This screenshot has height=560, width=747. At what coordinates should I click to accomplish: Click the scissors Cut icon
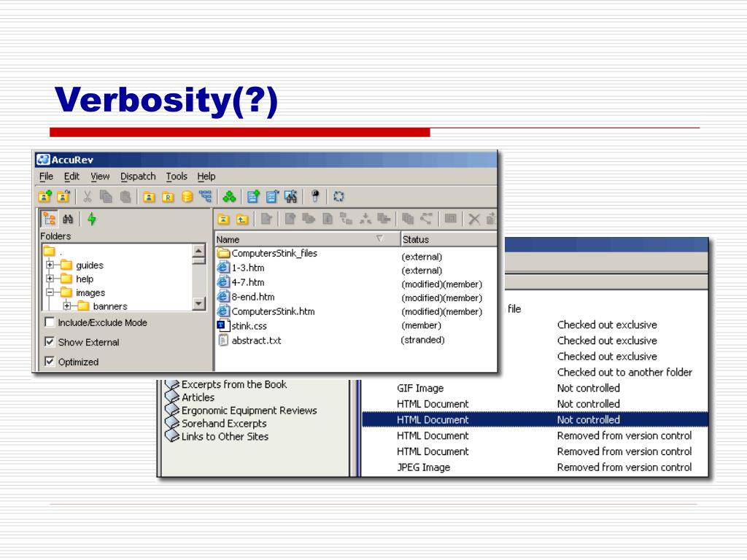pos(88,196)
